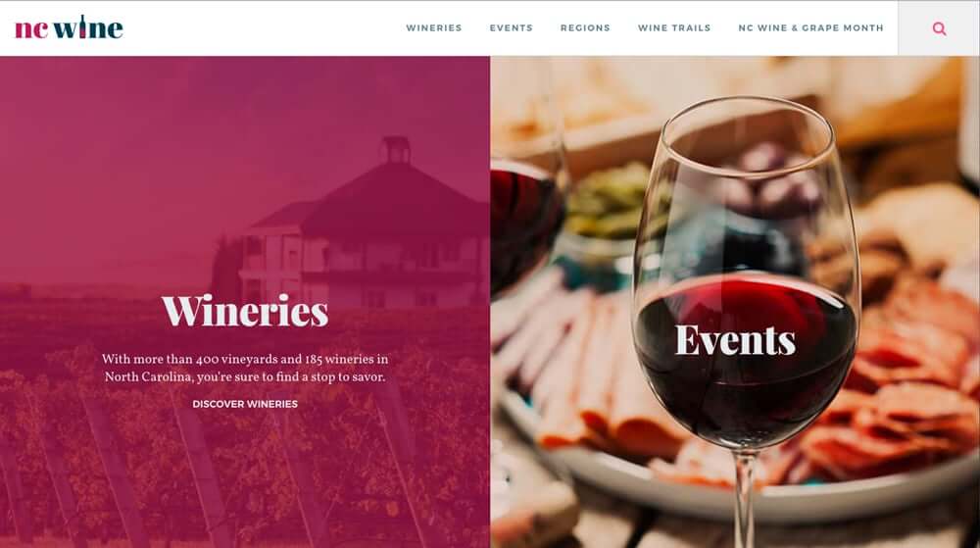Click the NC Wine logo
980x548 pixels.
point(69,27)
